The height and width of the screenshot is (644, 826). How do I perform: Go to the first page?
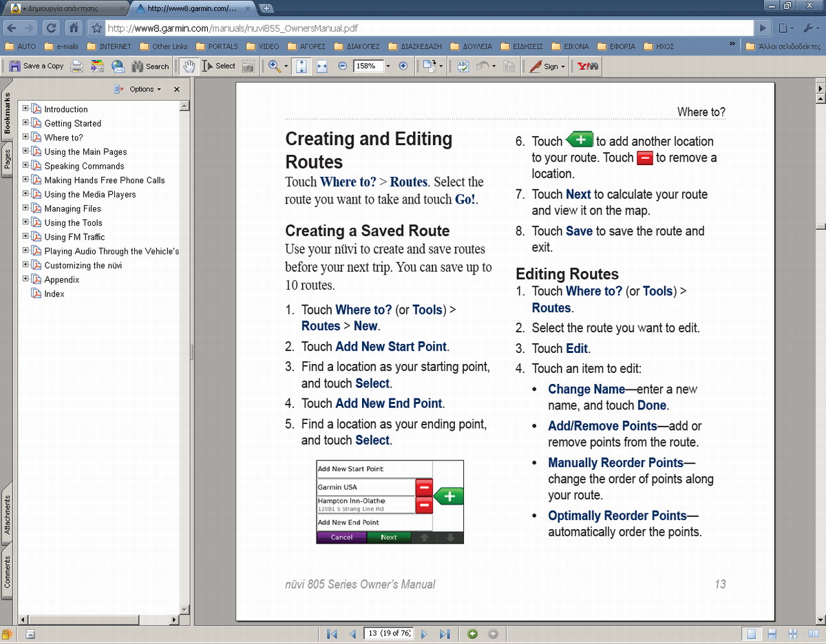pyautogui.click(x=332, y=634)
